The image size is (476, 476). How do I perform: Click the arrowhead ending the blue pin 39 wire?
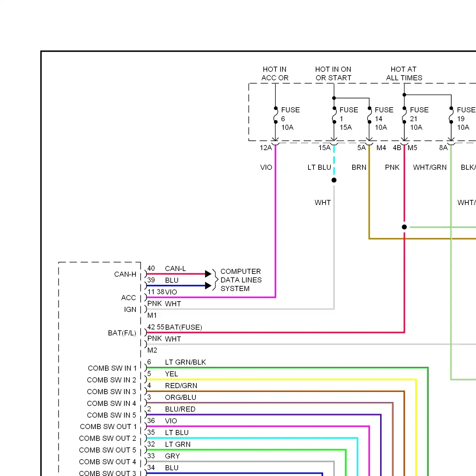pyautogui.click(x=208, y=286)
